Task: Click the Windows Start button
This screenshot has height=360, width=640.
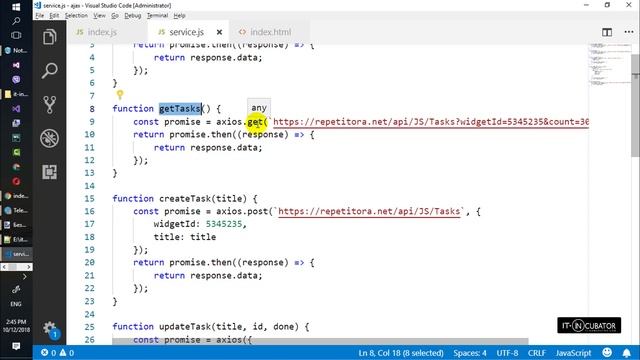Action: [x=16, y=7]
